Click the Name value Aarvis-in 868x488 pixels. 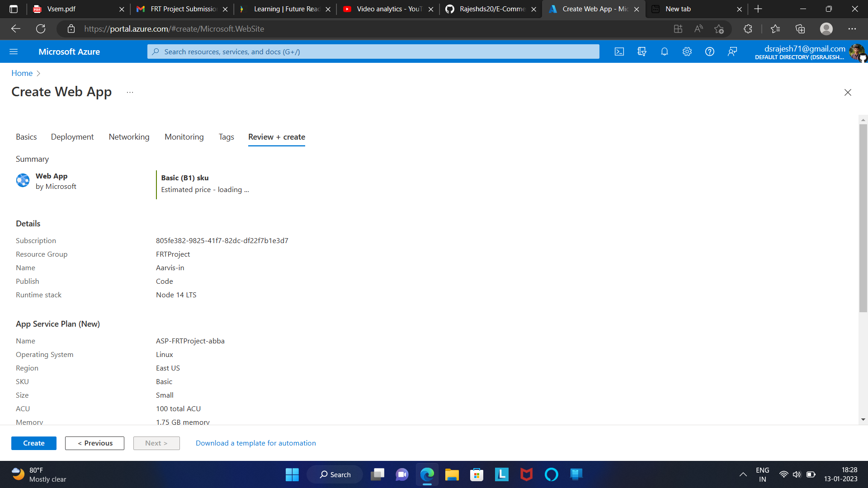170,268
